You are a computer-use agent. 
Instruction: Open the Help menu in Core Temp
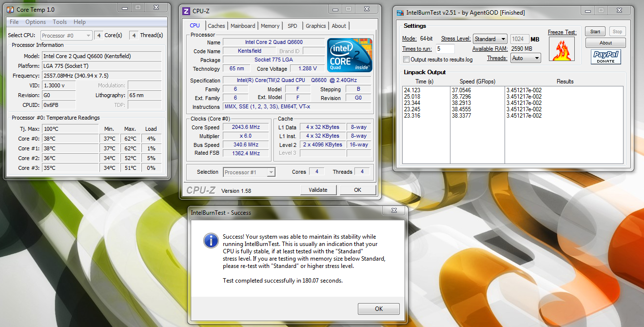[x=79, y=22]
